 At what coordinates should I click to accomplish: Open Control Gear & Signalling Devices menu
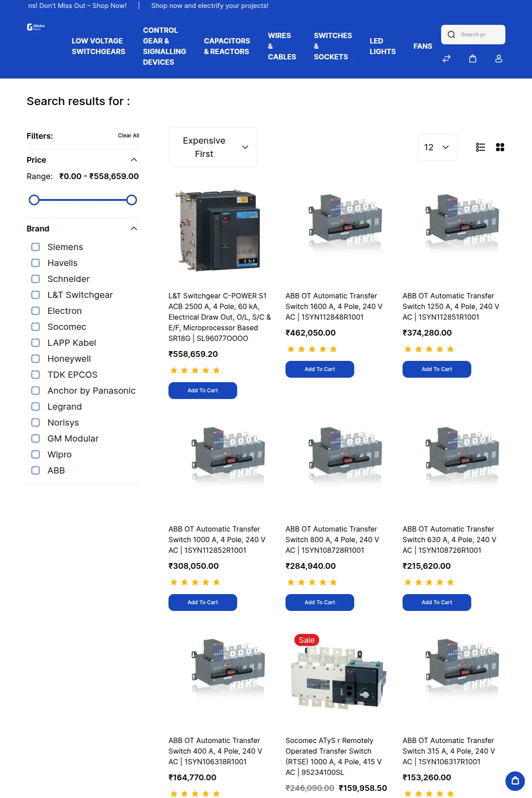(164, 46)
